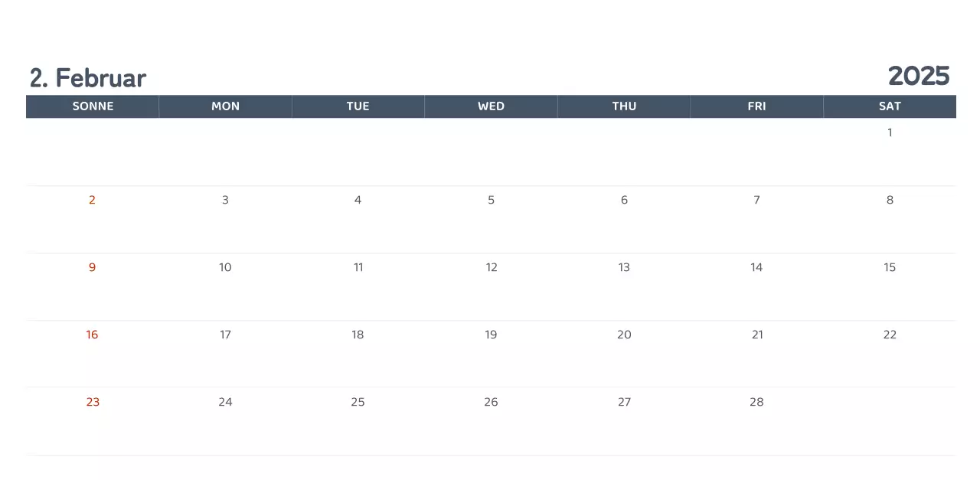Click the "2. Februar" month title
Viewport: 980px width, 480px height.
coord(88,78)
